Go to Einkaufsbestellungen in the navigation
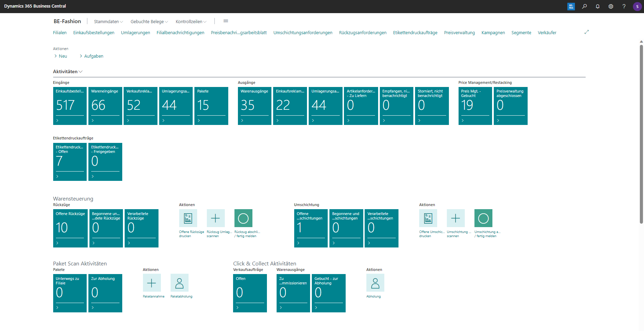Screen dimensions: 644x331 pyautogui.click(x=94, y=32)
